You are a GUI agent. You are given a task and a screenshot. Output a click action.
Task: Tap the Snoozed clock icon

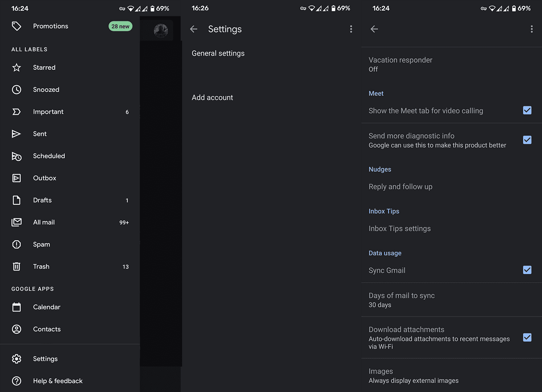(17, 90)
